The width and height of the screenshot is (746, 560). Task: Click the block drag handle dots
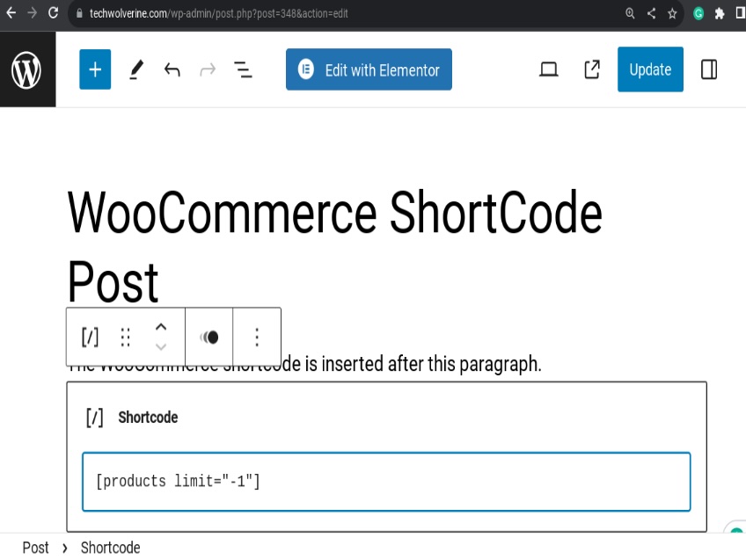[125, 337]
